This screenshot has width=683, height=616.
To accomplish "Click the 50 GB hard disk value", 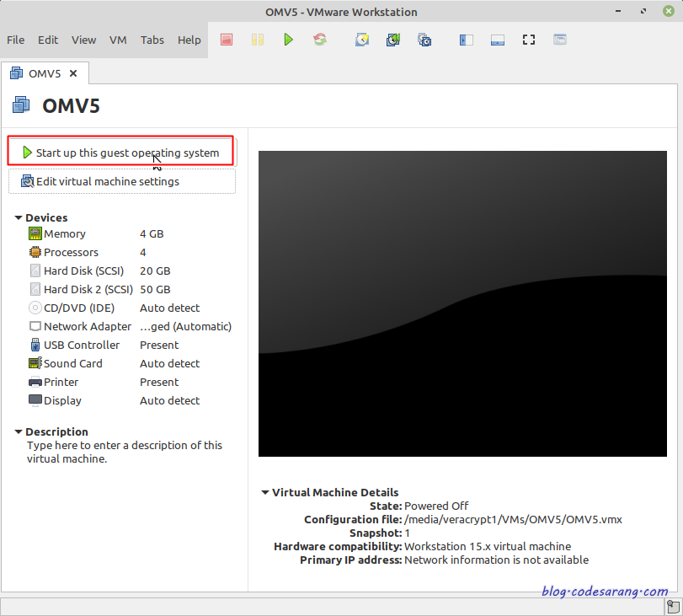I will 155,289.
